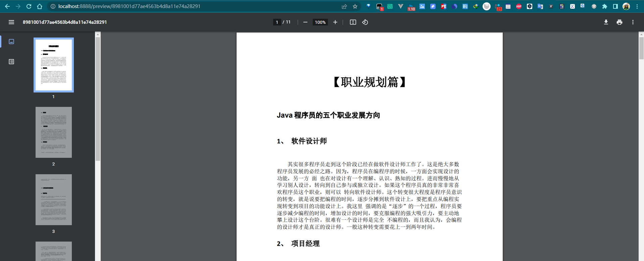Image resolution: width=644 pixels, height=261 pixels.
Task: Open the white round avatar extension
Action: pyautogui.click(x=487, y=6)
